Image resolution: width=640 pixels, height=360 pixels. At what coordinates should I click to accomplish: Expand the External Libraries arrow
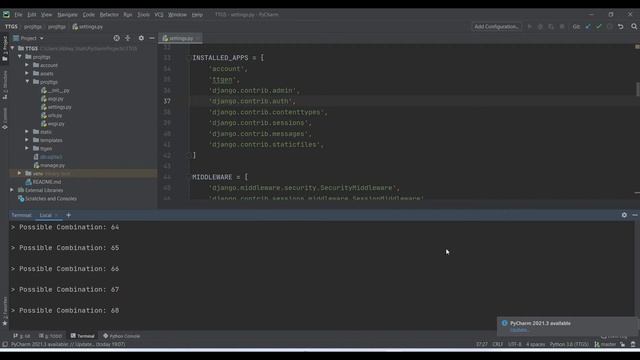(12, 190)
